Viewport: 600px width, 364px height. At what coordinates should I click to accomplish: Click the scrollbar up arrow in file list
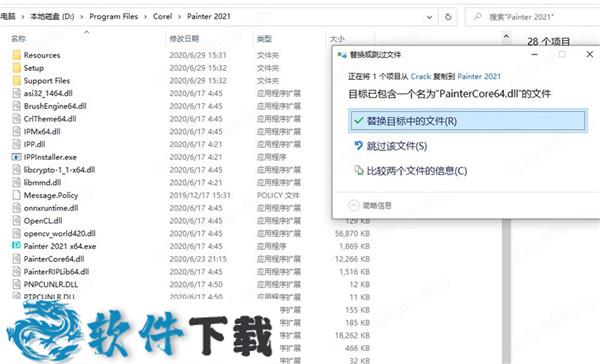506,36
